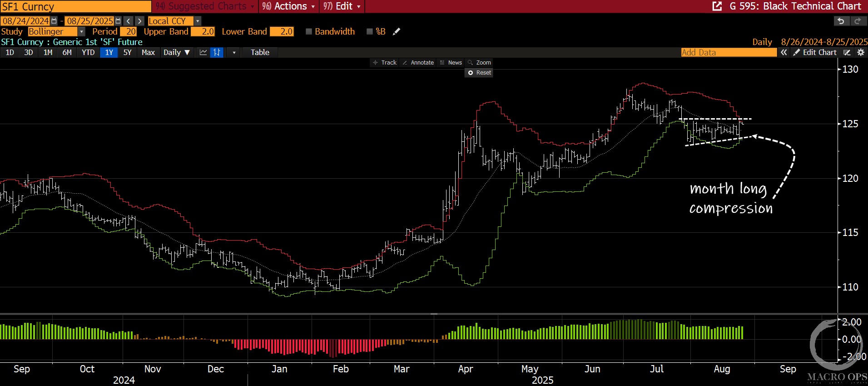Open the Actions menu

[x=288, y=6]
